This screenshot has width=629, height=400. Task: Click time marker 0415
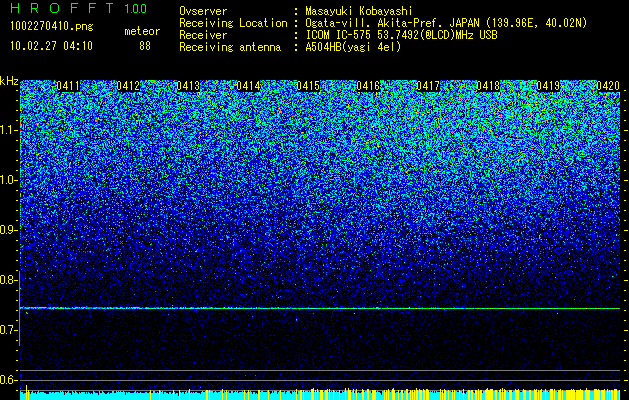tap(308, 86)
